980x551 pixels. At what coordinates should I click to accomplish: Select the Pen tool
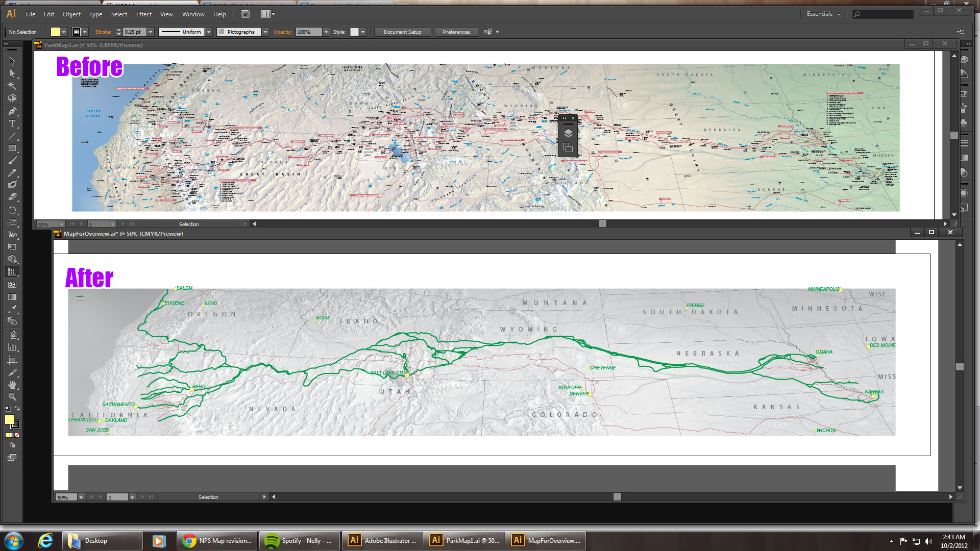click(x=11, y=112)
